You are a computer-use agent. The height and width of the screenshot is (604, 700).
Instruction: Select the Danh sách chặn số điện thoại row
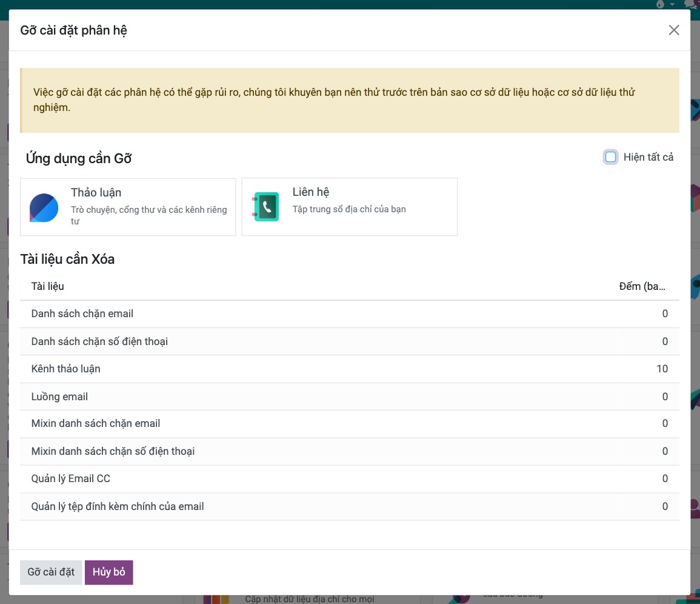point(350,342)
